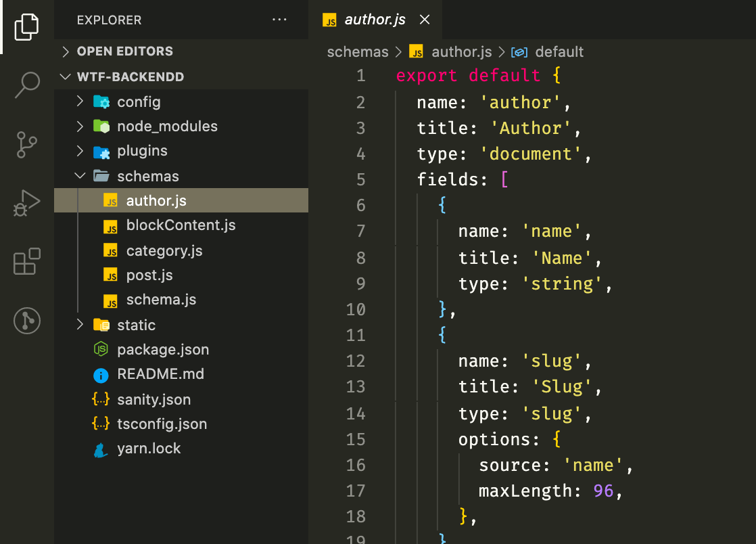
Task: Select the author.js editor tab
Action: (x=375, y=20)
